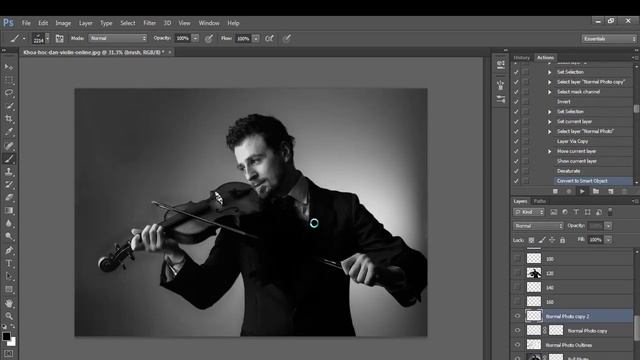Open the File menu
640x360 pixels.
(26, 23)
